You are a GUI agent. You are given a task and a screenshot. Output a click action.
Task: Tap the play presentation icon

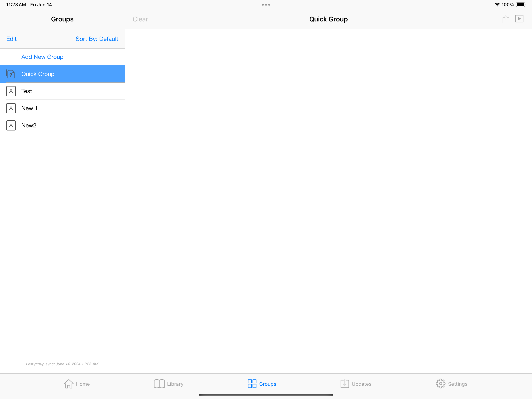click(519, 19)
